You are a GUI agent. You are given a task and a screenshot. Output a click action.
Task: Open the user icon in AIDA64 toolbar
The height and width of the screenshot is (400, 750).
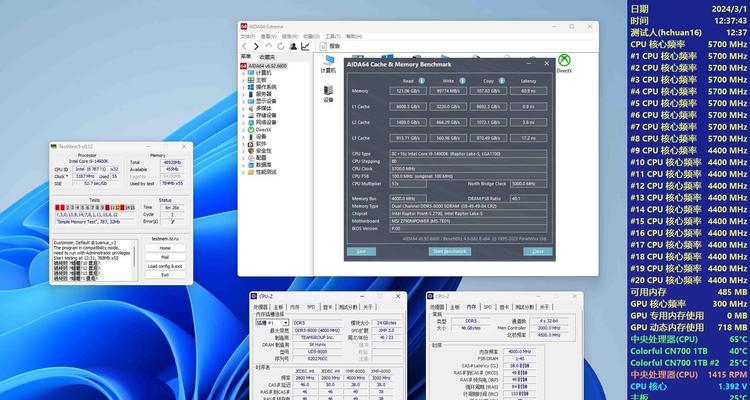click(x=293, y=46)
